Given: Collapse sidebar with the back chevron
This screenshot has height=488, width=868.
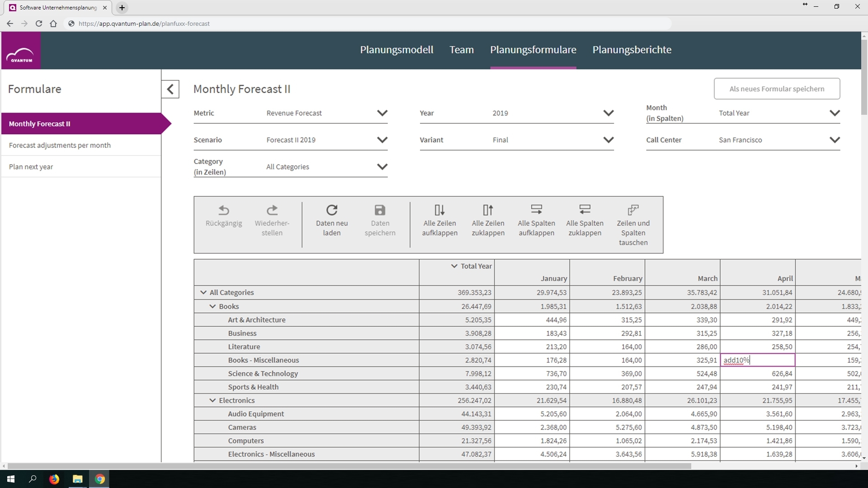Looking at the screenshot, I should pyautogui.click(x=170, y=89).
